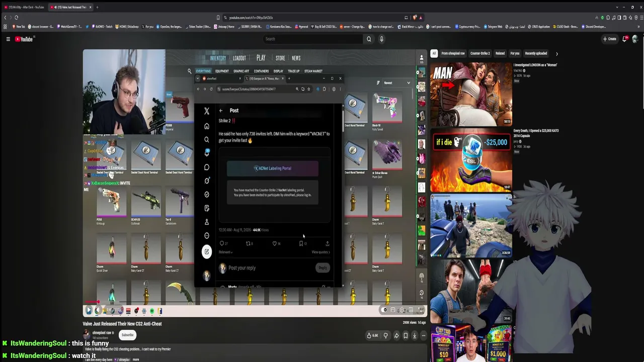644x362 pixels.
Task: Open the YouTube guide hamburger menu
Action: pos(8,39)
